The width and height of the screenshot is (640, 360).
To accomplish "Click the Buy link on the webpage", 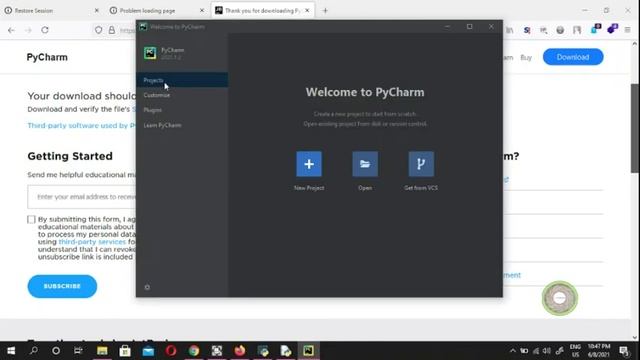I will (x=526, y=58).
